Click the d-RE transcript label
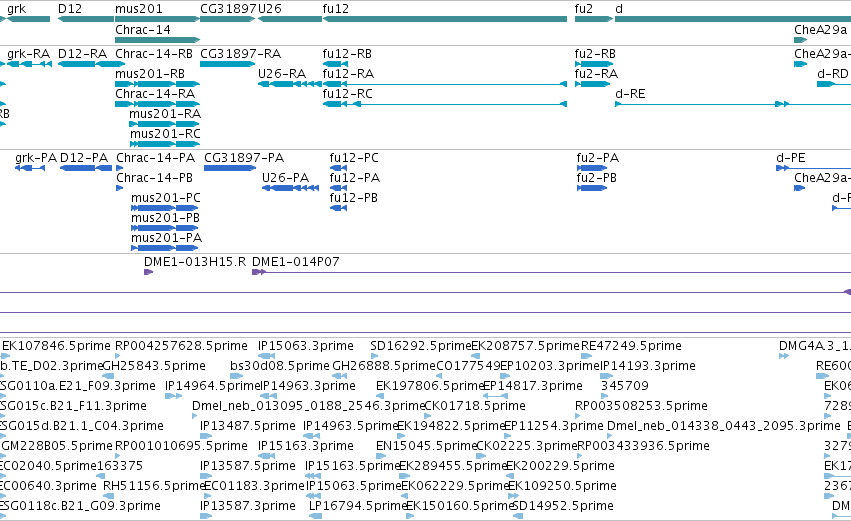The width and height of the screenshot is (851, 521). coord(630,94)
